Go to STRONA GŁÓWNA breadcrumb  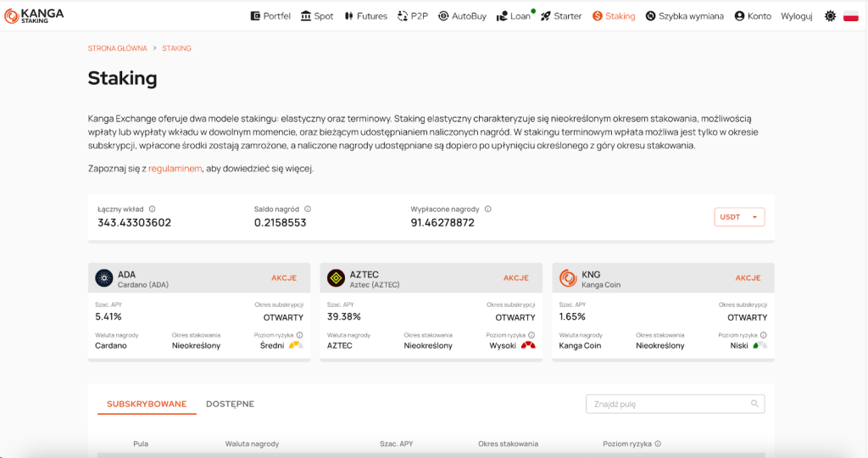point(117,48)
